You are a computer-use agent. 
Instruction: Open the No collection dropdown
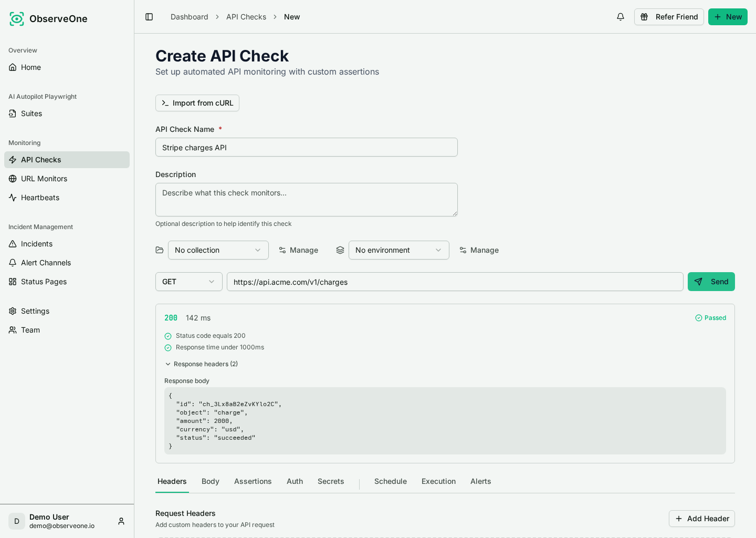[218, 250]
